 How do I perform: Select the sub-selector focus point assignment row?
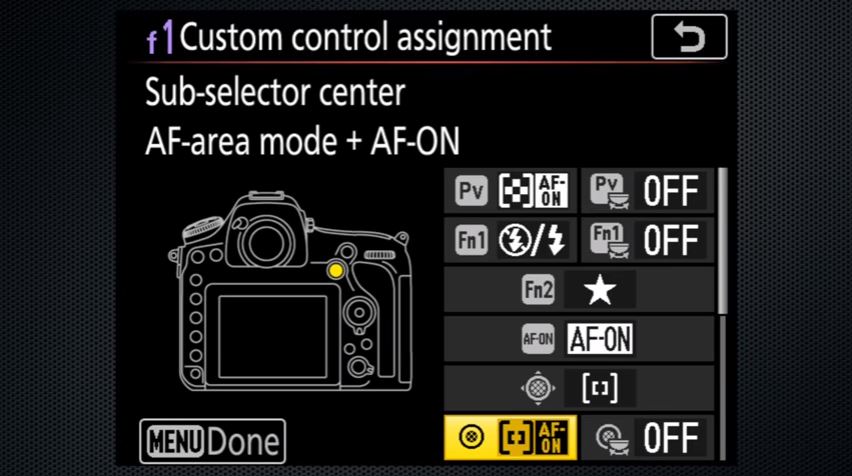(579, 388)
